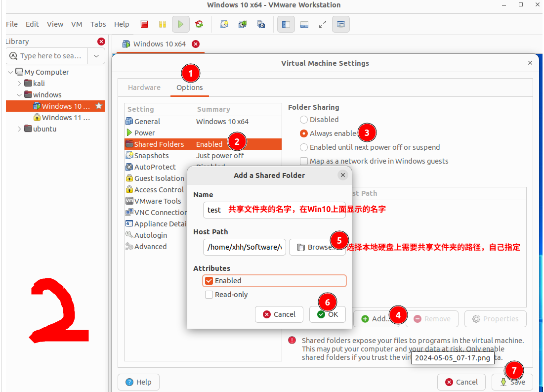Click the red power off toolbar icon
Image resolution: width=544 pixels, height=392 pixels.
tap(144, 24)
